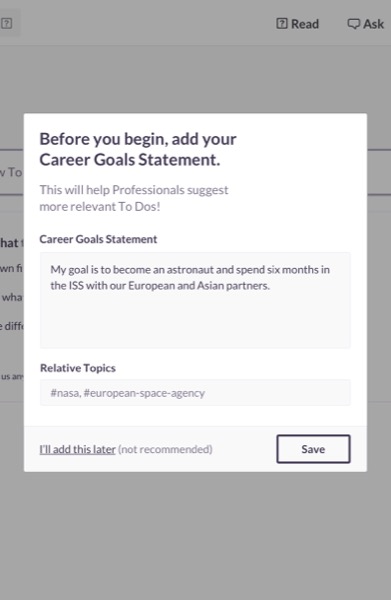Click the "e diff" text behind the dialog
Image resolution: width=391 pixels, height=600 pixels.
click(11, 326)
